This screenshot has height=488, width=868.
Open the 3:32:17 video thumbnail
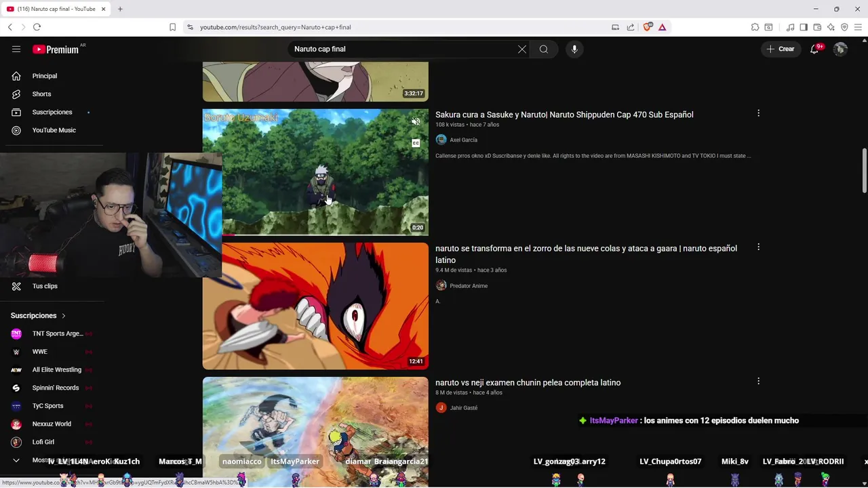(315, 81)
